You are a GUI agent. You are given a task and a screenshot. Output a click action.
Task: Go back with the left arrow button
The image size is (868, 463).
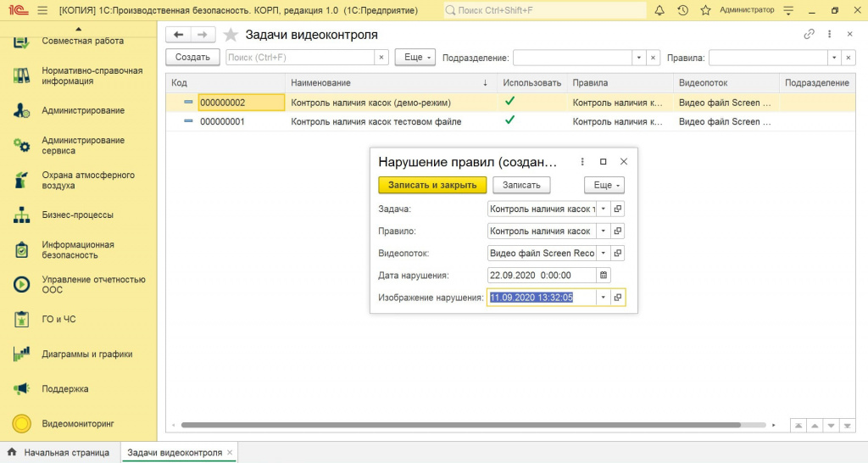[x=178, y=35]
